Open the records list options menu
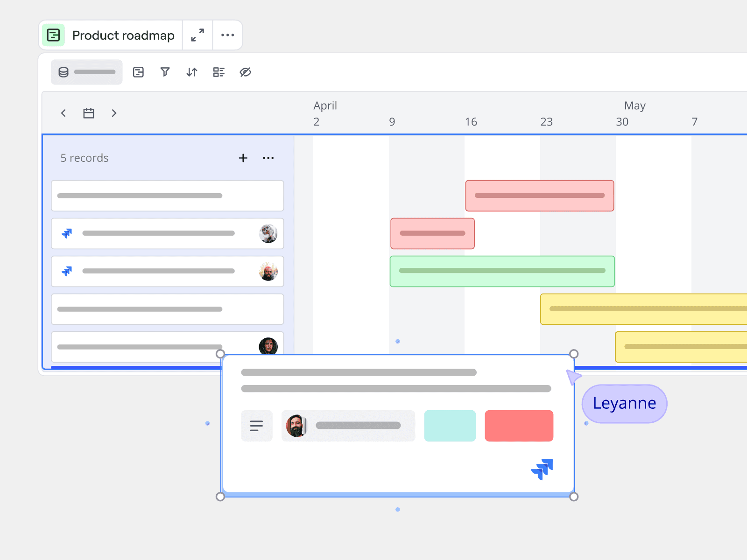The height and width of the screenshot is (560, 747). 268,158
